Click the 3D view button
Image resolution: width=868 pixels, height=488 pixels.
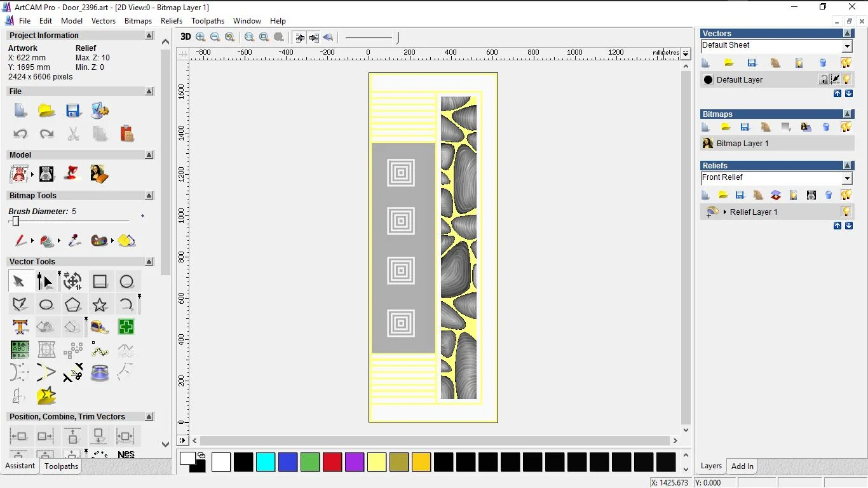tap(186, 37)
